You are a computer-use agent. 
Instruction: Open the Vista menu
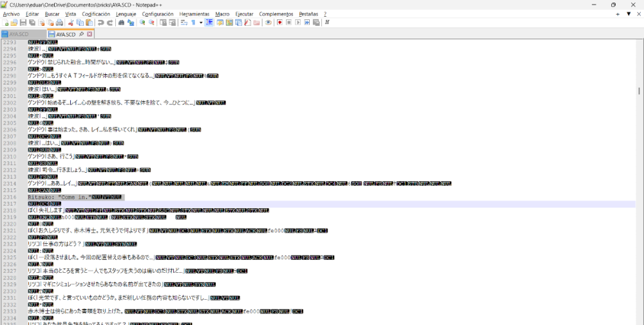pos(71,14)
